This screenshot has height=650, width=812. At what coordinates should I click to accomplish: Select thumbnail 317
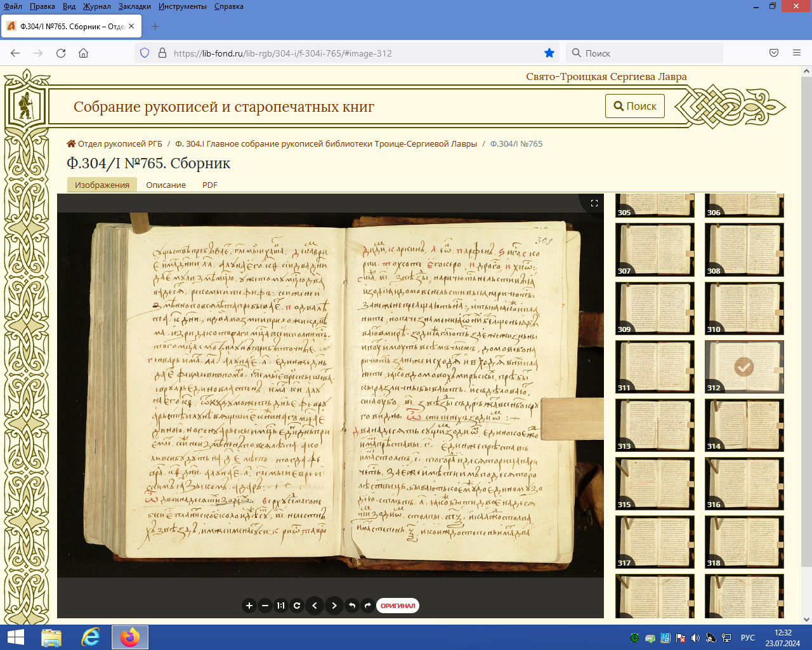655,541
